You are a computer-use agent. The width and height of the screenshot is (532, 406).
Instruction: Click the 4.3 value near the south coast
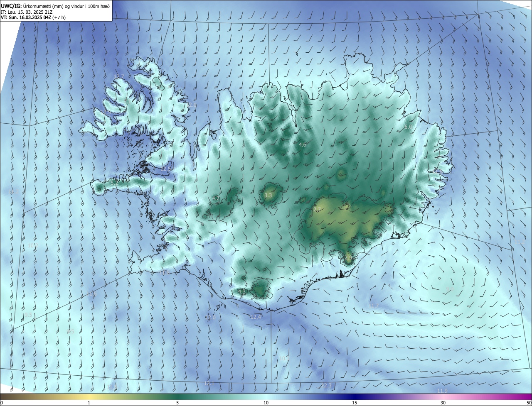point(242,291)
